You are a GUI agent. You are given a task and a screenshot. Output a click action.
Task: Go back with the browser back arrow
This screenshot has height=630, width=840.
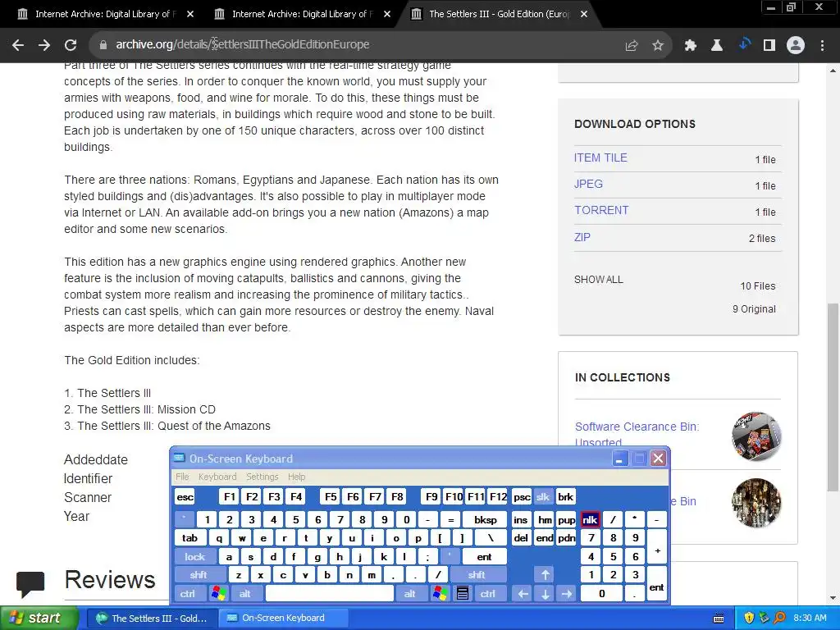tap(18, 45)
